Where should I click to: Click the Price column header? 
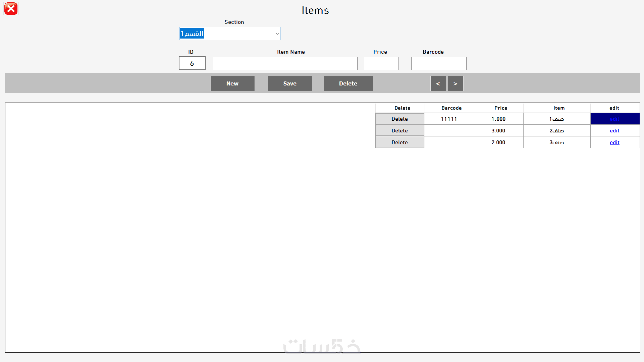[501, 108]
